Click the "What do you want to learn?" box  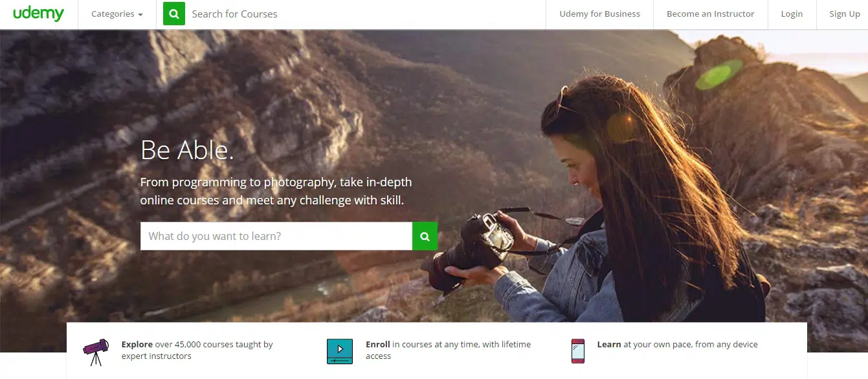[276, 236]
